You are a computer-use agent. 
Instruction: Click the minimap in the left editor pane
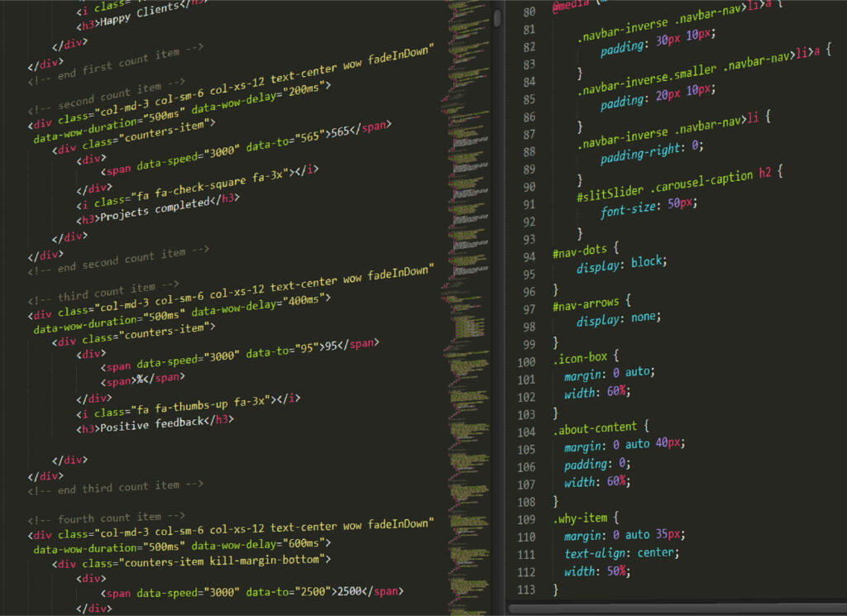click(468, 308)
